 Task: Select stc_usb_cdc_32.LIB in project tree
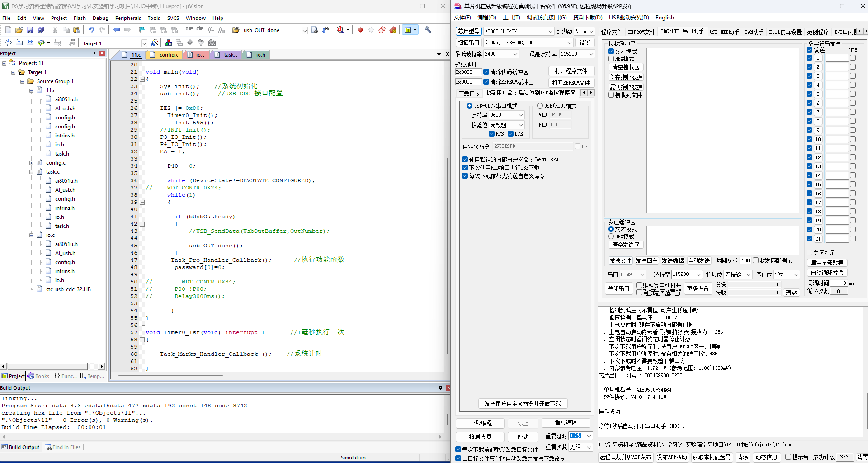tap(68, 289)
